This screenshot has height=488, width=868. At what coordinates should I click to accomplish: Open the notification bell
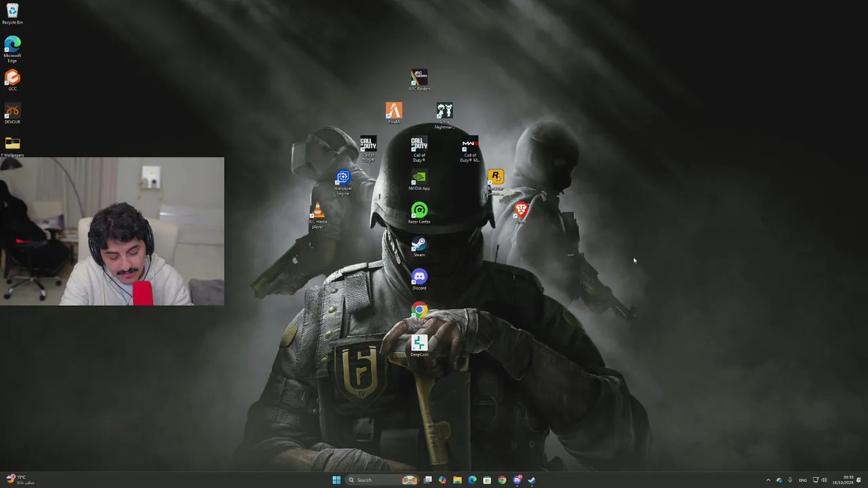(859, 480)
